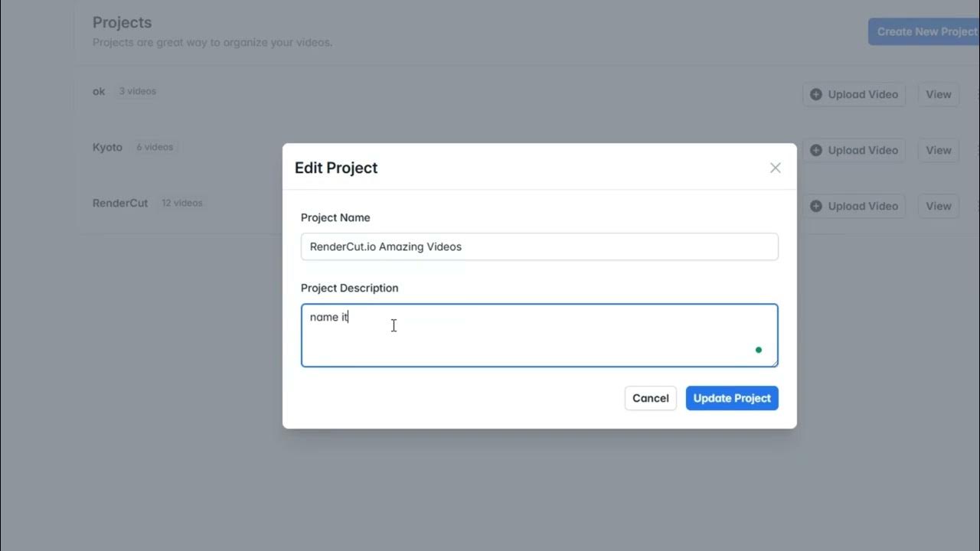980x551 pixels.
Task: Select the Kyoto project name
Action: tap(107, 147)
